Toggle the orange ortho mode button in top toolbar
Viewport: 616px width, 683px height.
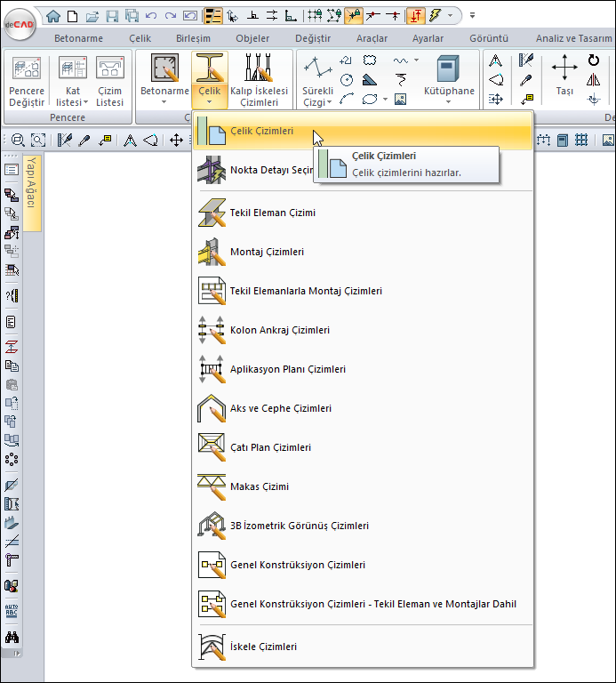[x=416, y=15]
